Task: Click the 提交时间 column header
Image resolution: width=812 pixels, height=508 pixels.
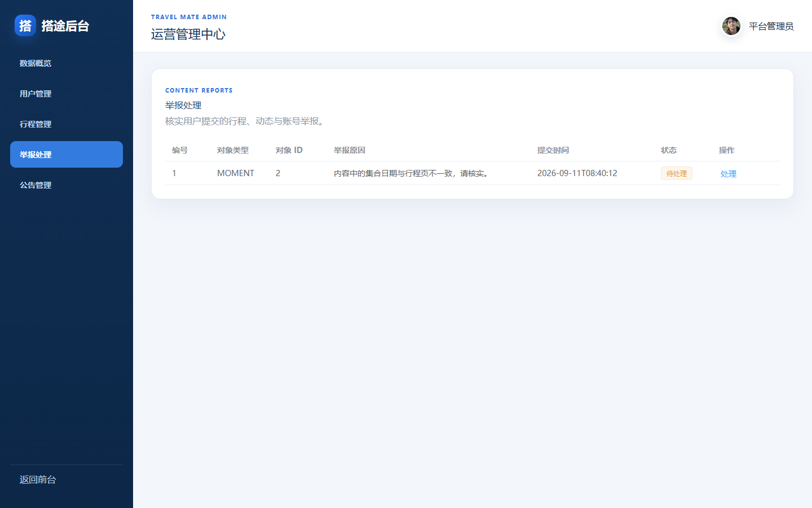Action: (x=553, y=150)
